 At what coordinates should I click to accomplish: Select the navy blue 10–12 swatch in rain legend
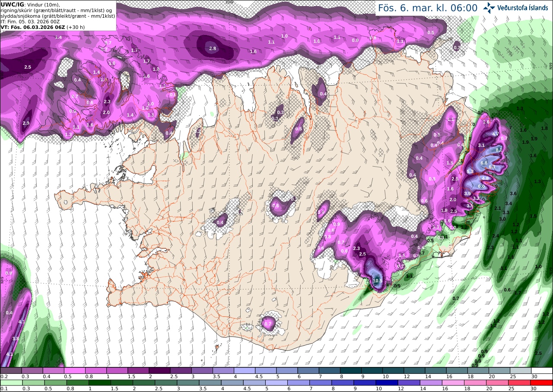coord(386,383)
